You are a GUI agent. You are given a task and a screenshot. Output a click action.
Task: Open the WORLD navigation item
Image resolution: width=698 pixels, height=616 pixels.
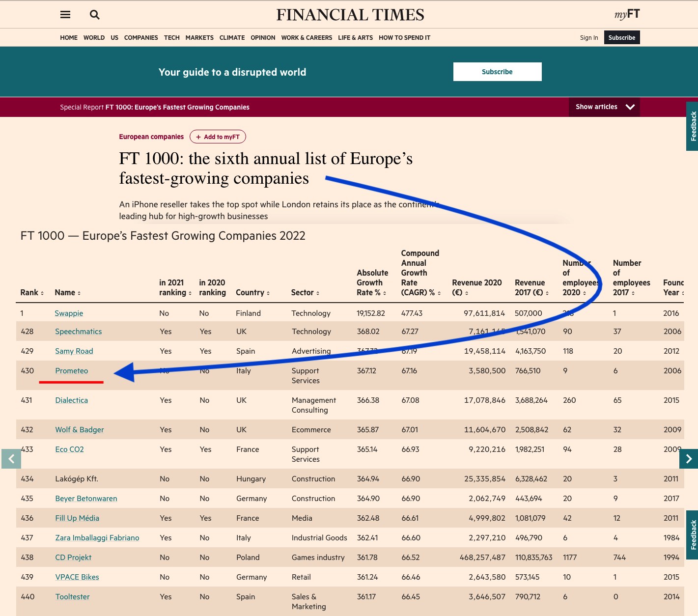coord(94,37)
